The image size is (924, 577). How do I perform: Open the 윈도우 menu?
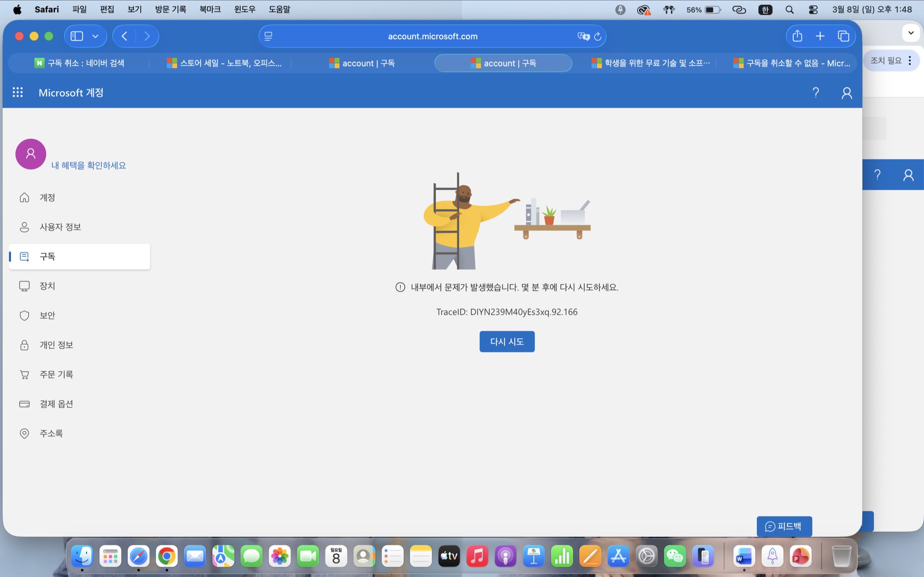[245, 9]
